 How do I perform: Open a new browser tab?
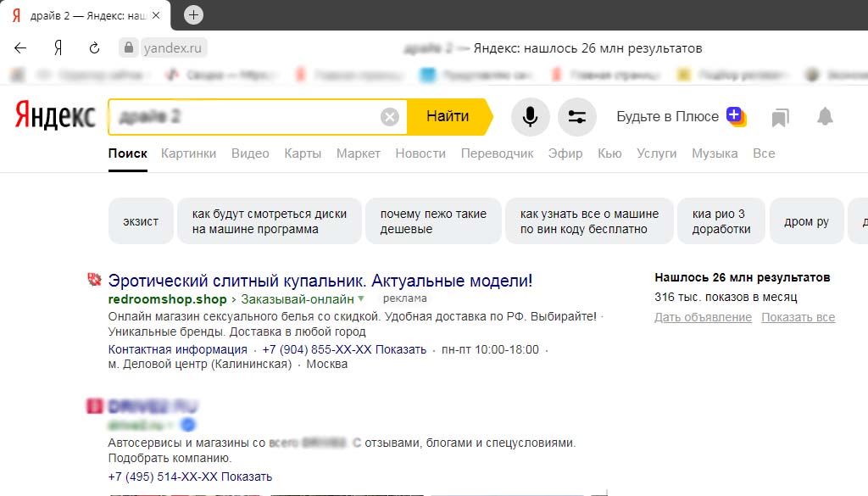193,15
